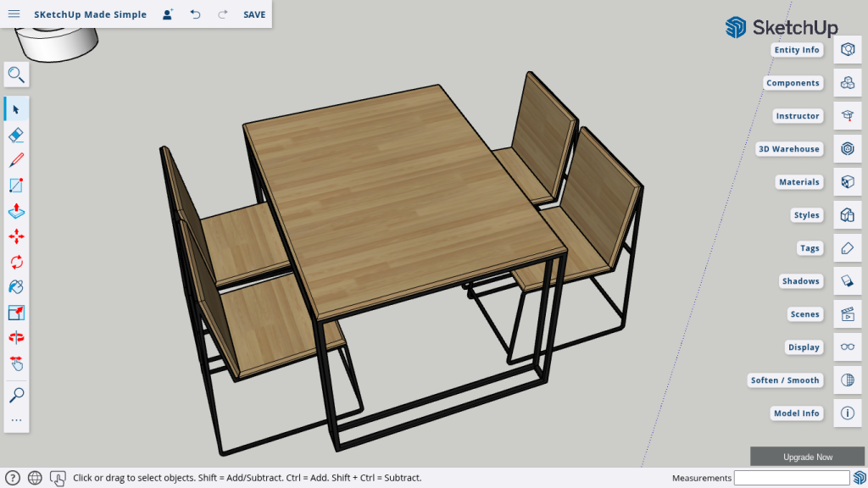Open the 3D Warehouse panel
This screenshot has height=488, width=868.
pos(847,149)
